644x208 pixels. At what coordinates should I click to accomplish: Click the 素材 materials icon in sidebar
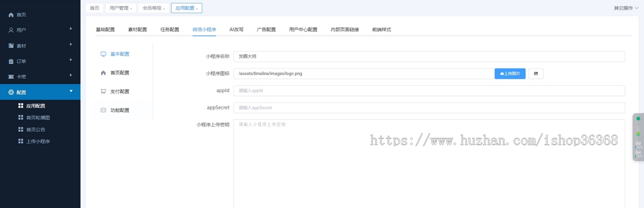(x=11, y=46)
